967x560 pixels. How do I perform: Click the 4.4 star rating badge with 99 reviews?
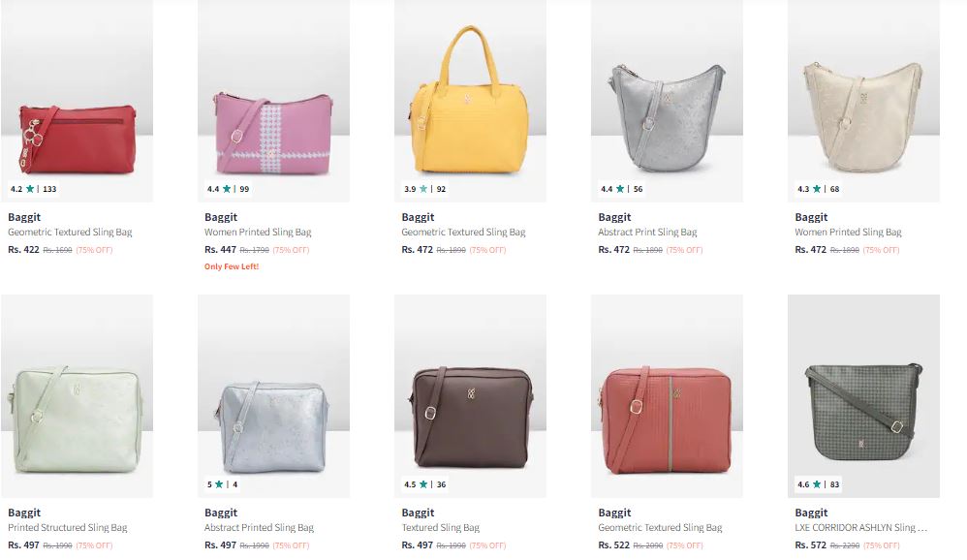pyautogui.click(x=228, y=189)
